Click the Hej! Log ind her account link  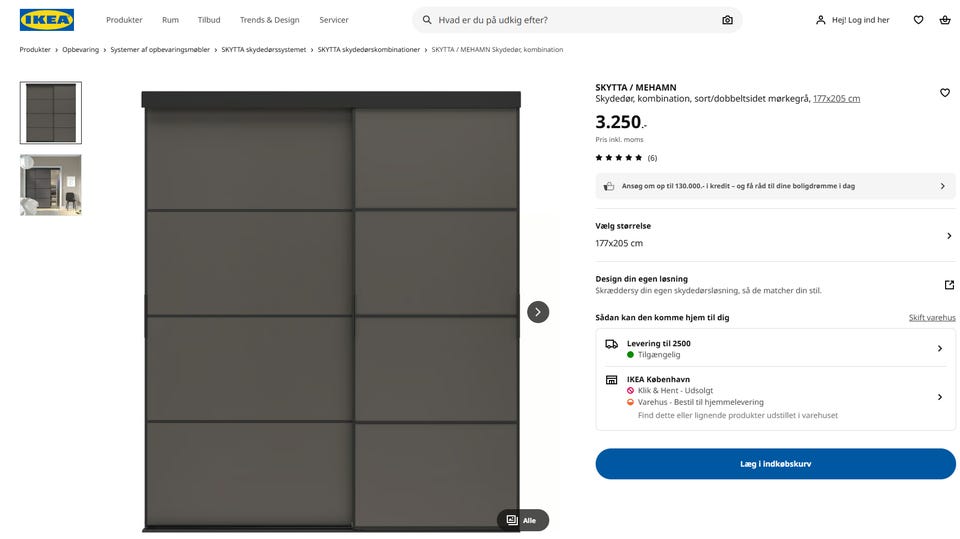pyautogui.click(x=852, y=20)
